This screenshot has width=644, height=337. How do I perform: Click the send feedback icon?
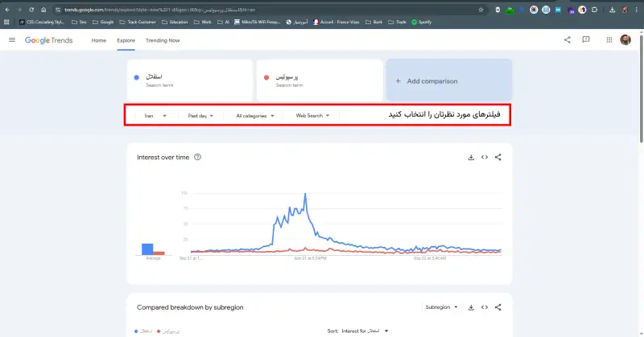[x=586, y=40]
